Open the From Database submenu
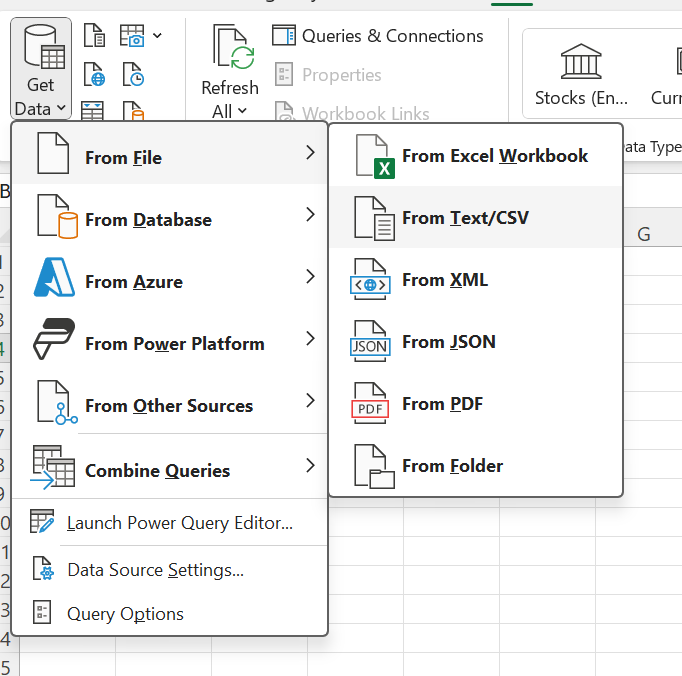This screenshot has width=682, height=676. pos(170,215)
